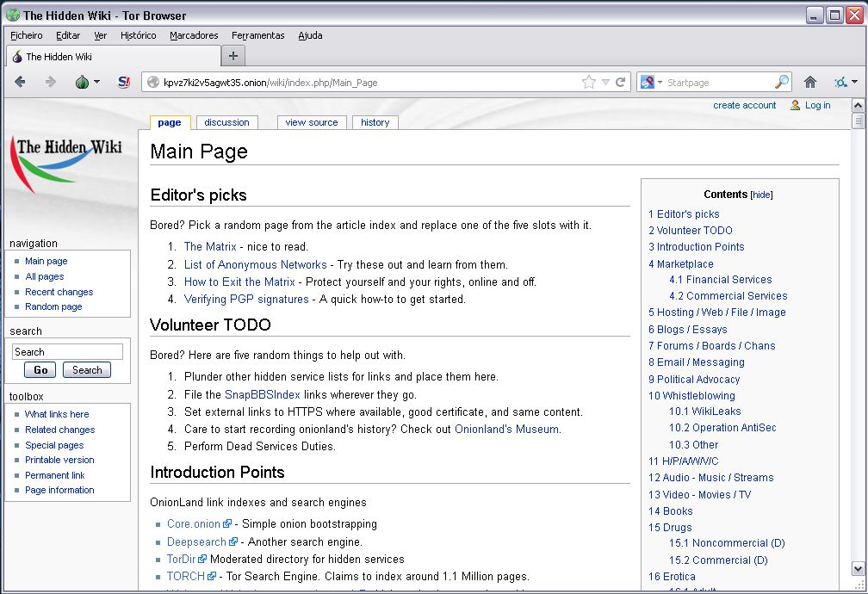Open the Histórico menu

click(x=139, y=35)
